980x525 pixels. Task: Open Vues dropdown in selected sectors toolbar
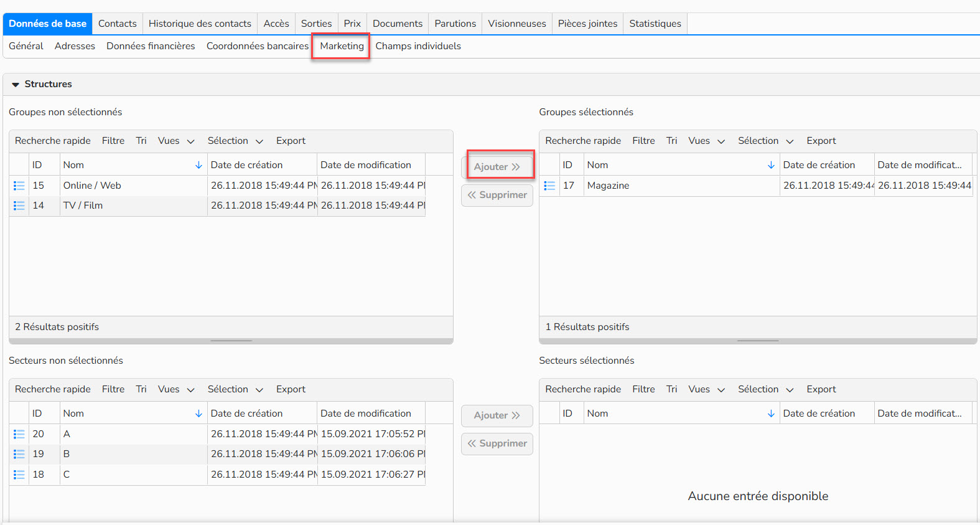point(706,389)
